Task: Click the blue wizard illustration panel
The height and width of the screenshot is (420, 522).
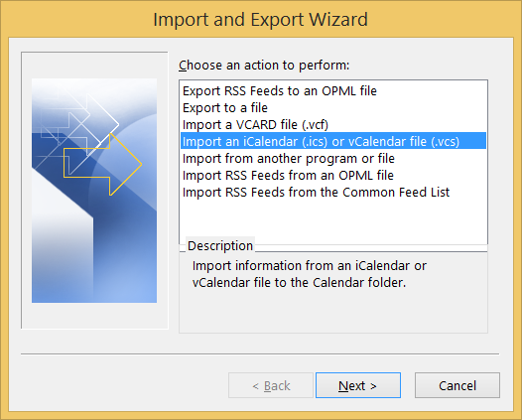Action: click(94, 191)
